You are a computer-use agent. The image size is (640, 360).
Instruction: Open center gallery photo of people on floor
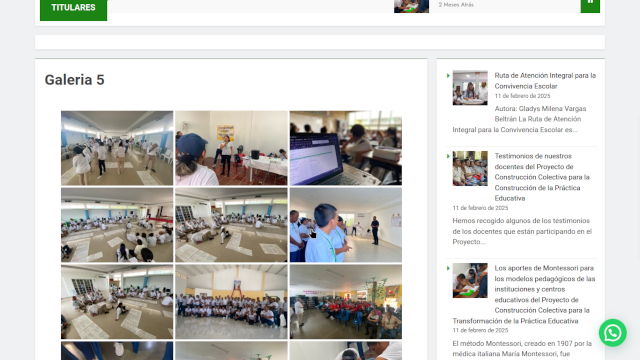click(231, 225)
